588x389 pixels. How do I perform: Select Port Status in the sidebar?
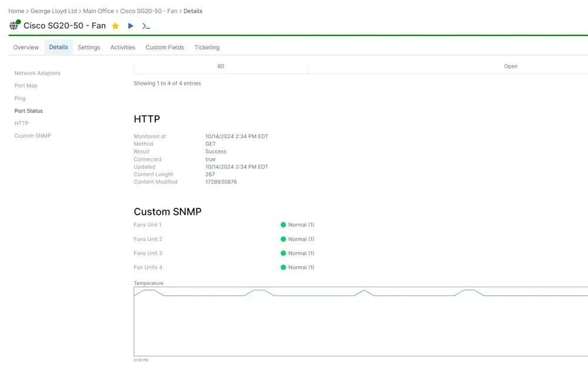coord(28,111)
